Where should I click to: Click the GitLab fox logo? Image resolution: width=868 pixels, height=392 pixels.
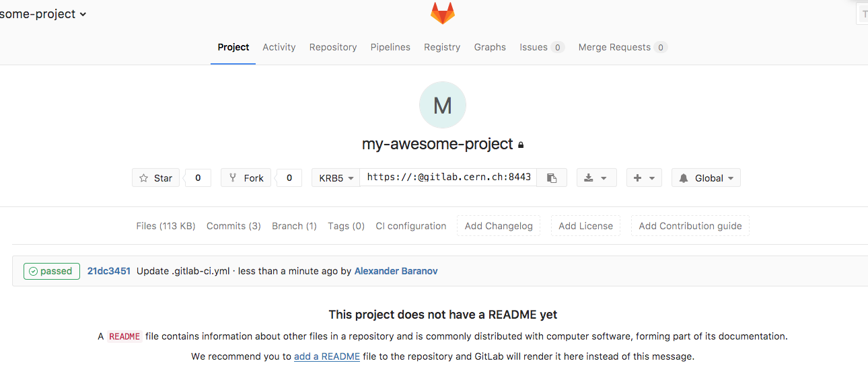coord(442,13)
